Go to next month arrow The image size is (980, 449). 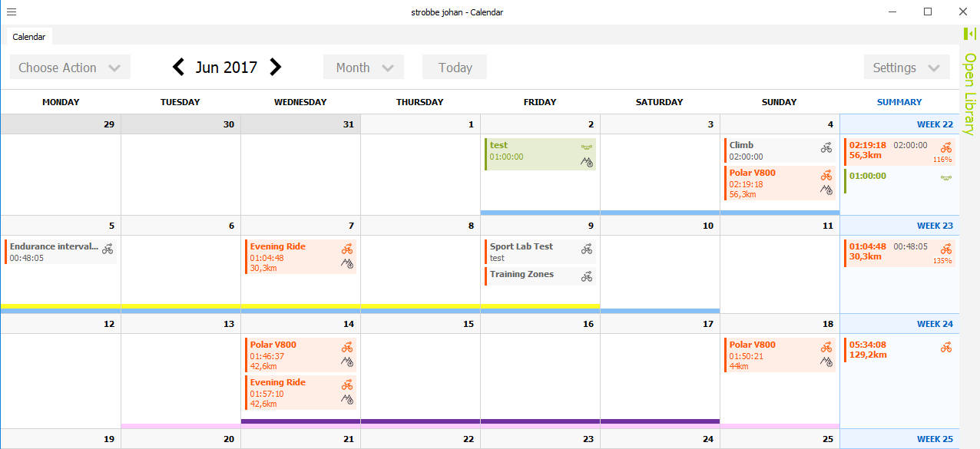point(276,68)
